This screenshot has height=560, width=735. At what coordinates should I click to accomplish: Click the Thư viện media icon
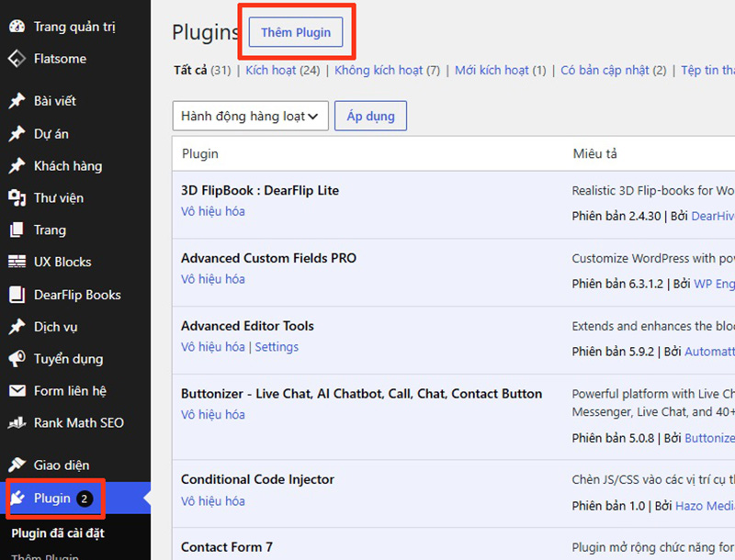[17, 197]
